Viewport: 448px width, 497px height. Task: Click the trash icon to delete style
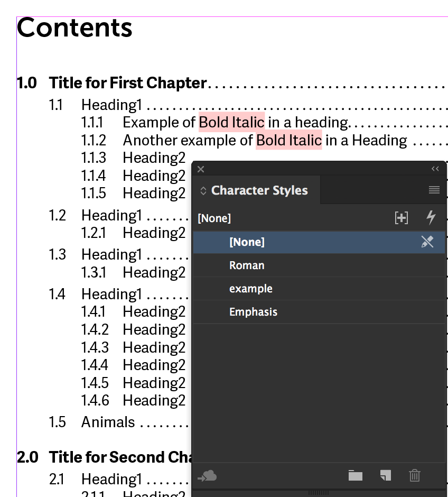click(x=415, y=476)
